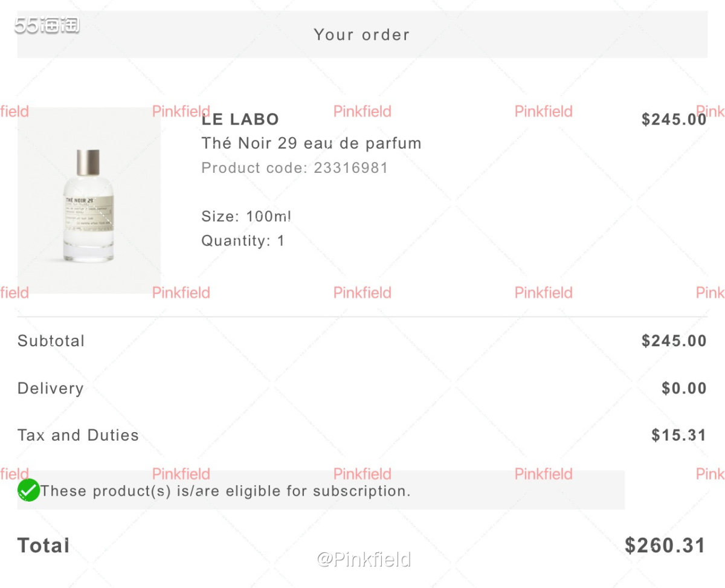Open the Thé Noir 29 bottle thumbnail

(x=89, y=201)
